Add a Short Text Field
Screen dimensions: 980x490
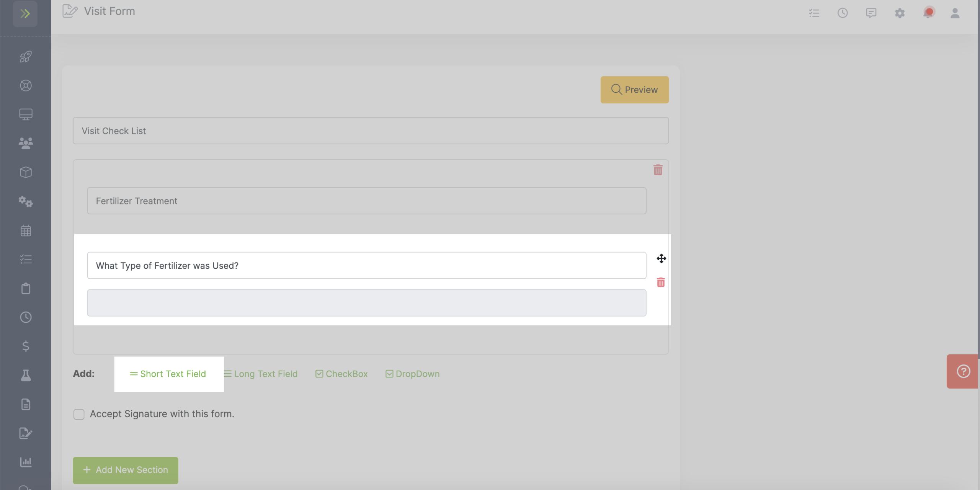(168, 374)
